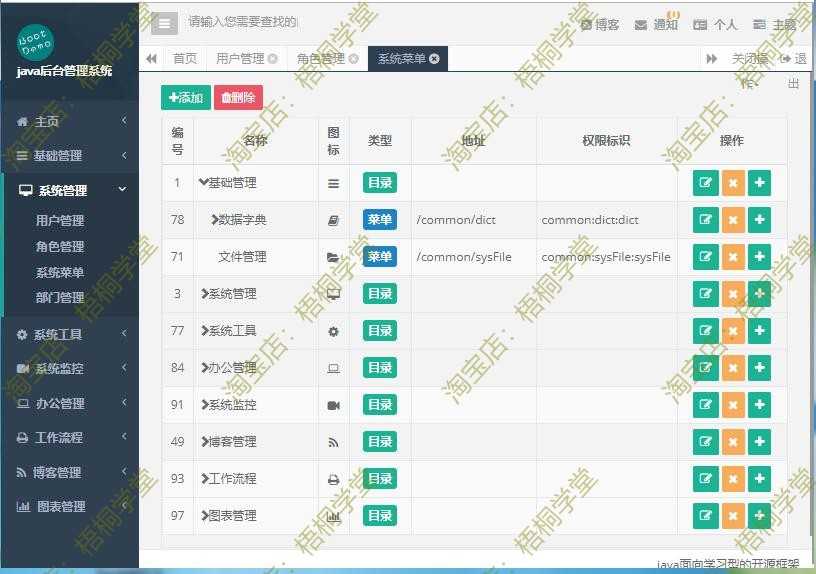Viewport: 816px width, 574px height.
Task: Add a child under 博客管理 table row
Action: point(759,441)
